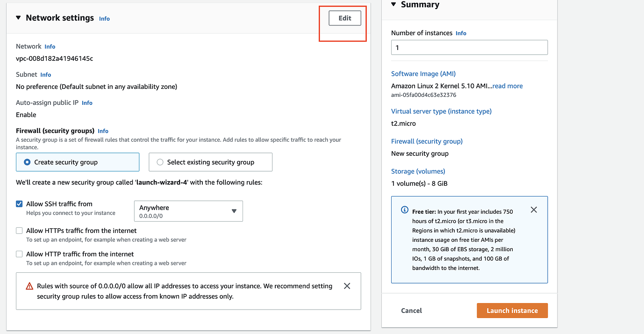Open Info link beside Network label
Image resolution: width=644 pixels, height=334 pixels.
coord(50,47)
